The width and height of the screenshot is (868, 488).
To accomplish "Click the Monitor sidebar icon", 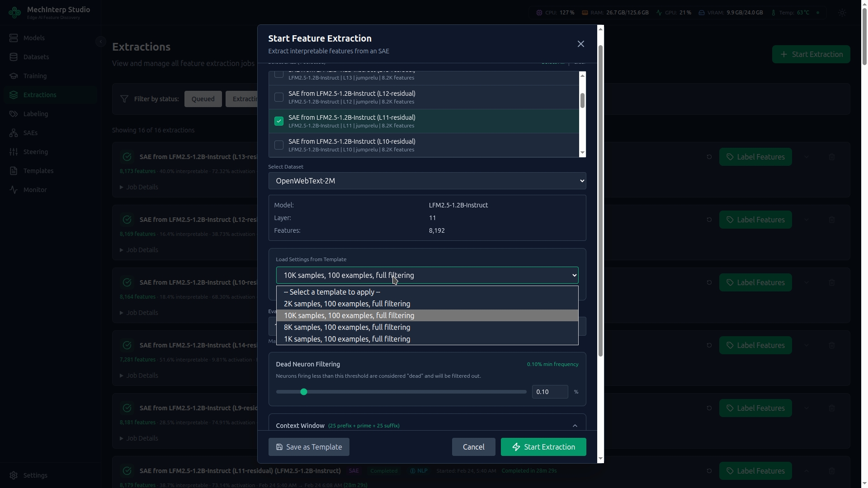I will [14, 190].
